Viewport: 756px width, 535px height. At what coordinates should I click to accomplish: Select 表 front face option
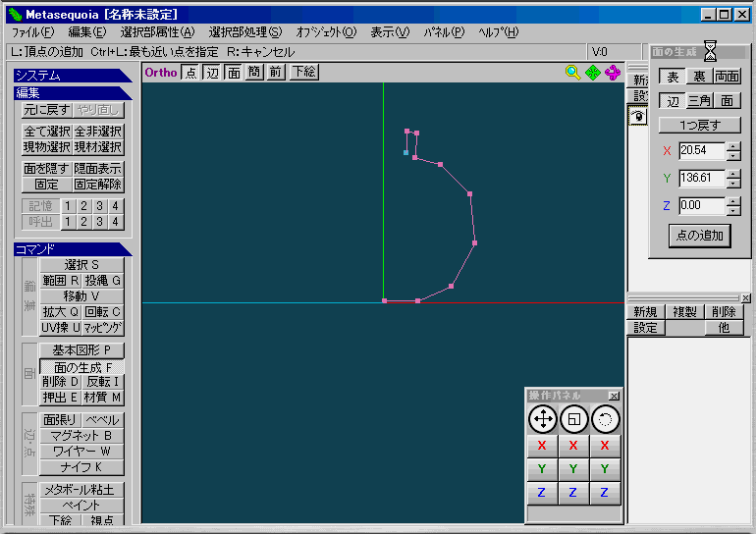point(673,77)
